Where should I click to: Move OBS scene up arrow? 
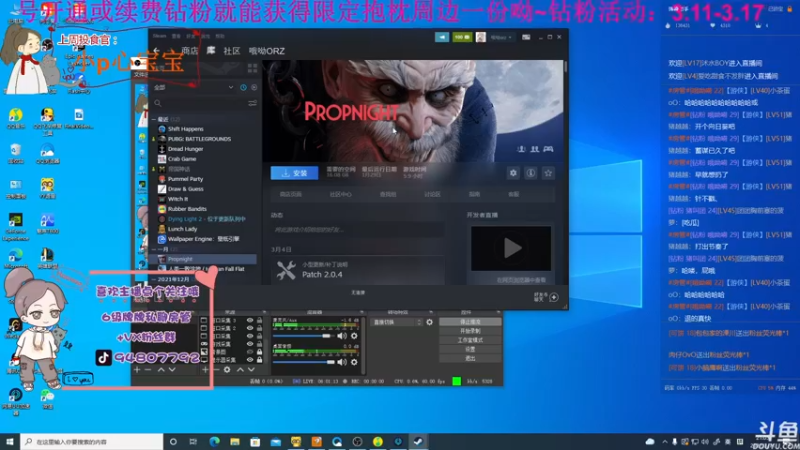pos(161,369)
